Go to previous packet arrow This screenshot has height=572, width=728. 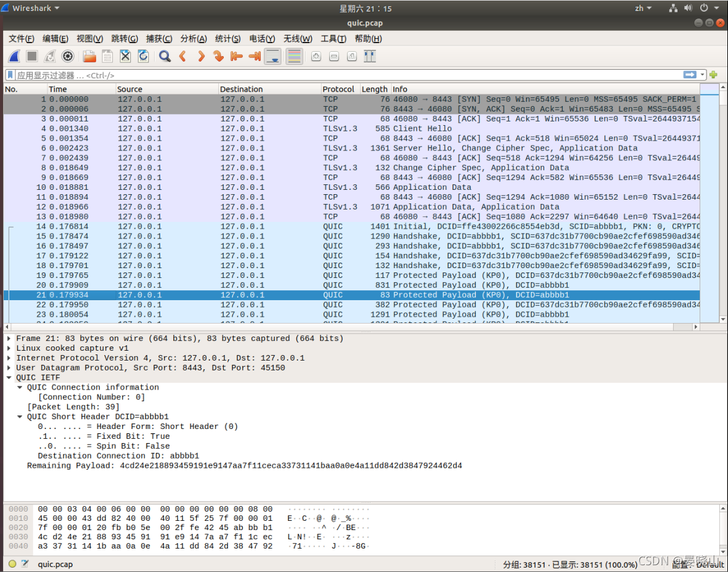[x=182, y=57]
